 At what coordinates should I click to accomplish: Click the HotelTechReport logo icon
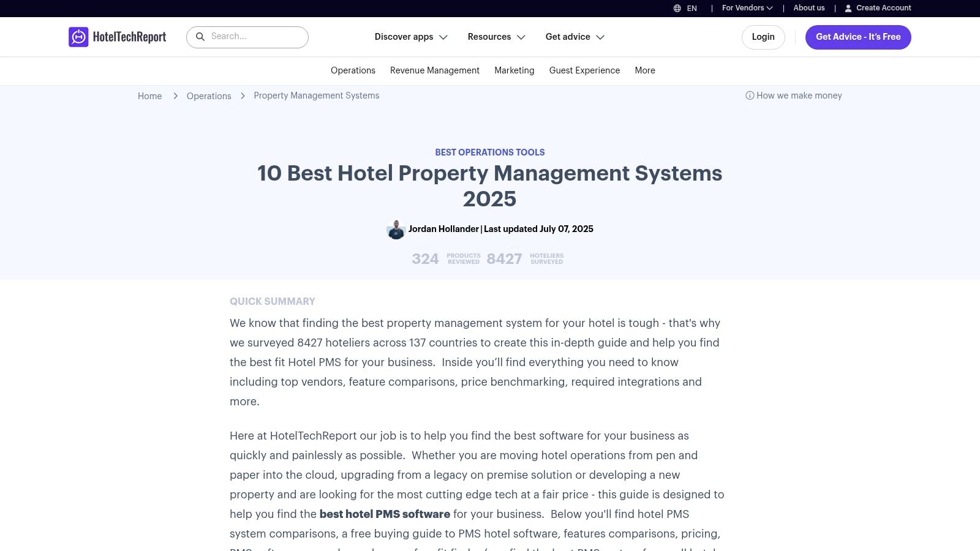(78, 37)
